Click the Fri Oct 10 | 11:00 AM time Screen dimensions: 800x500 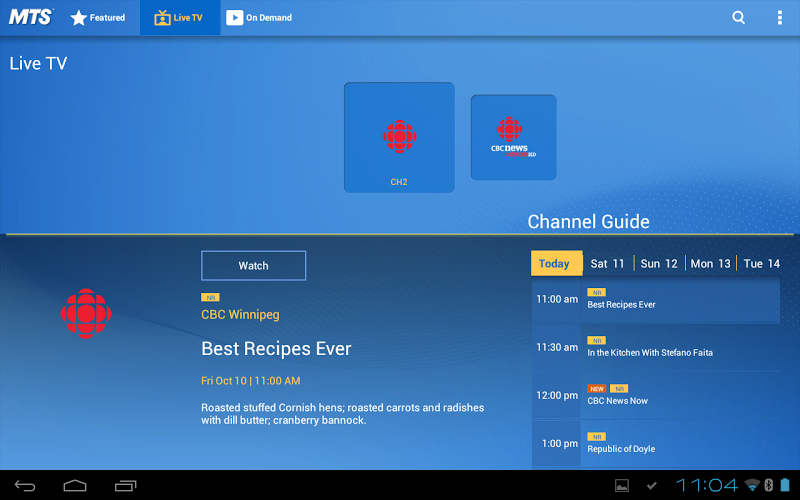click(251, 381)
